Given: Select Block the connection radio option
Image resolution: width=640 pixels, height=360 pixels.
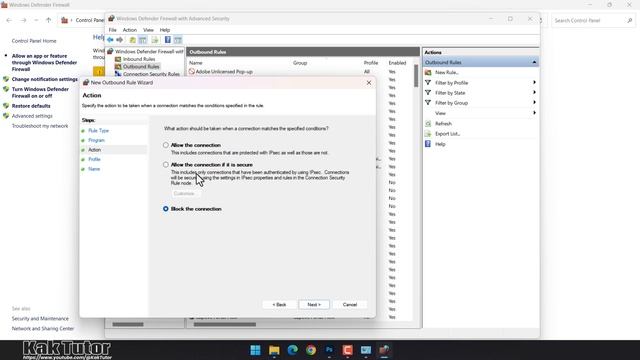Looking at the screenshot, I should (166, 209).
